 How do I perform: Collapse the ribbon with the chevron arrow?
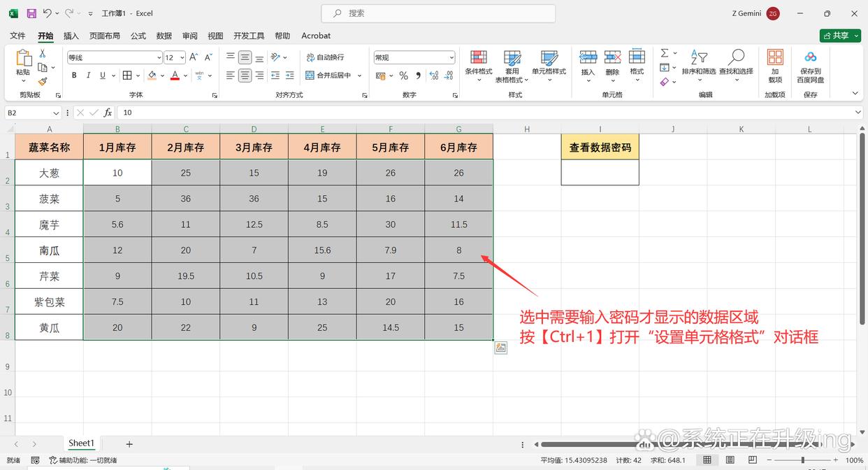[x=855, y=94]
